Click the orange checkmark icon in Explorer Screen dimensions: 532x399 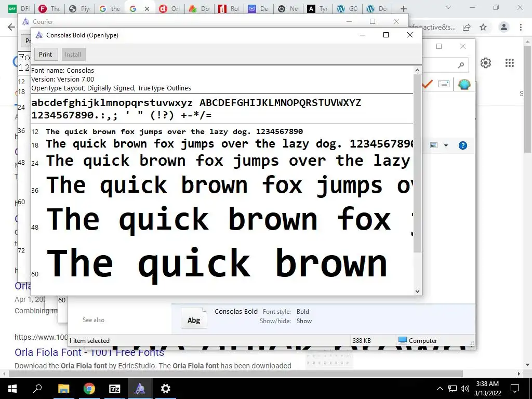click(427, 84)
